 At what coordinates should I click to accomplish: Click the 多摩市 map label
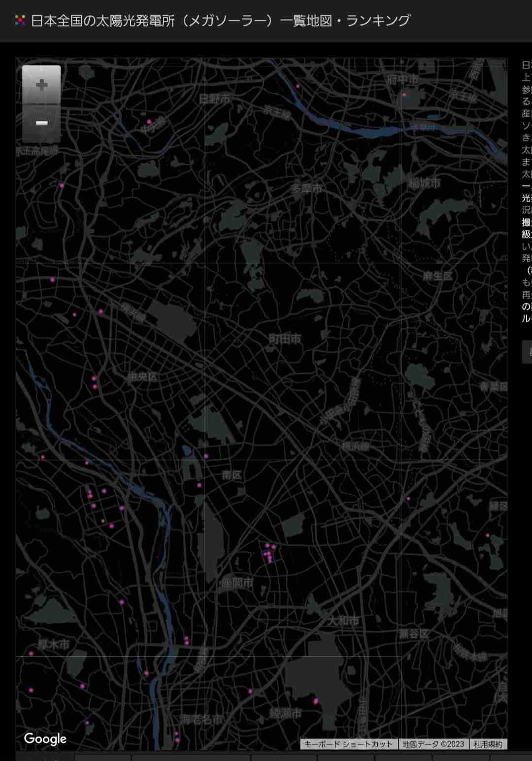tap(306, 188)
